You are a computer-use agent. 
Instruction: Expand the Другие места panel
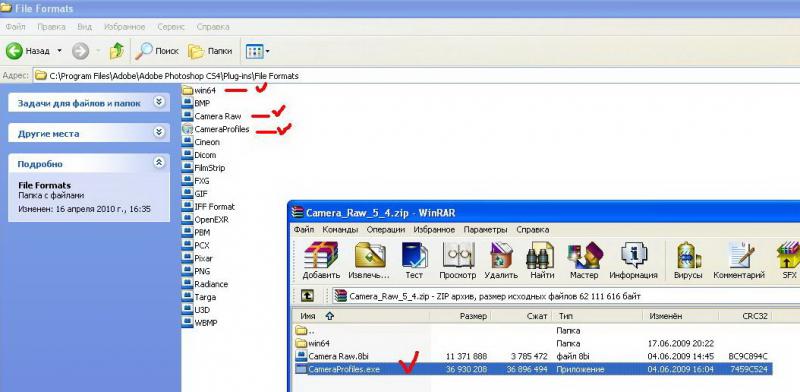tap(159, 133)
